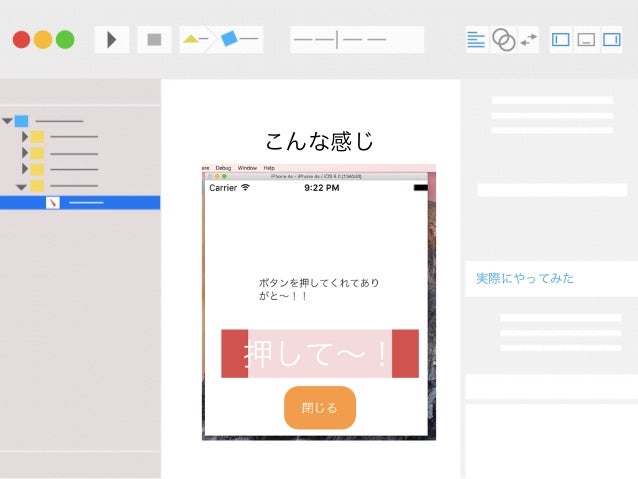
Task: Expand the first yellow folder
Action: (x=25, y=137)
